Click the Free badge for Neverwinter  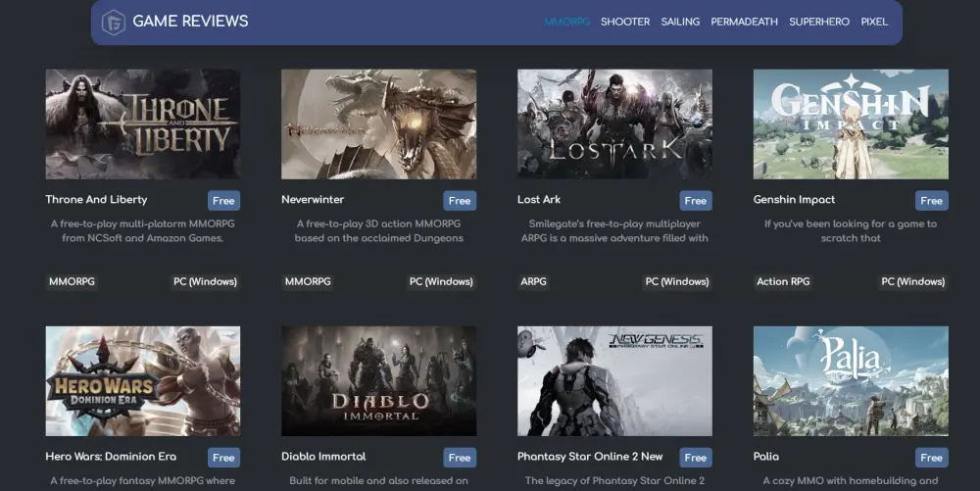pos(460,201)
